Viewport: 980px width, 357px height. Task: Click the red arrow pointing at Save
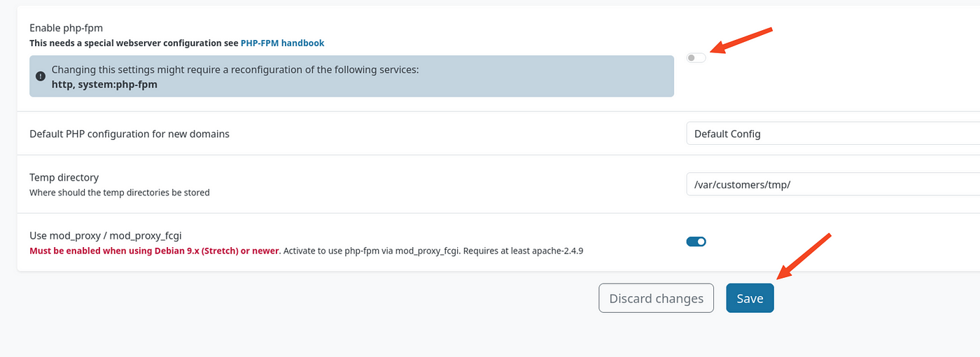(x=804, y=256)
